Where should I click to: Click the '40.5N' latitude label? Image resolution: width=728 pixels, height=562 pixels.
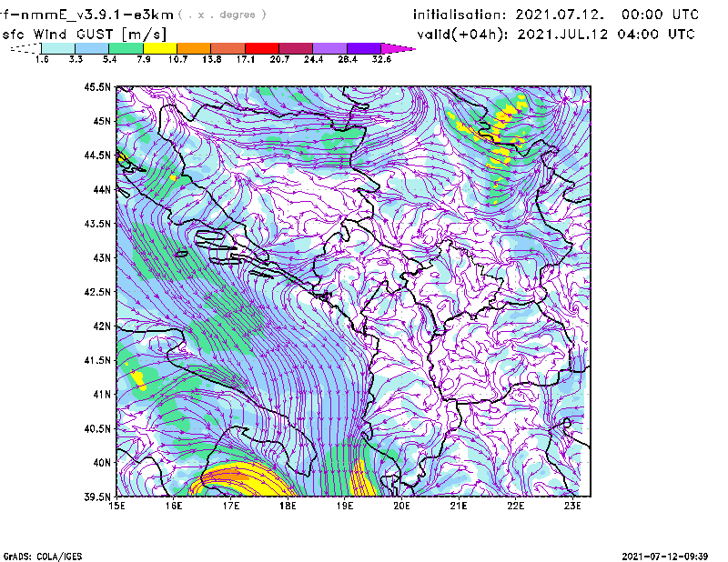[x=97, y=429]
